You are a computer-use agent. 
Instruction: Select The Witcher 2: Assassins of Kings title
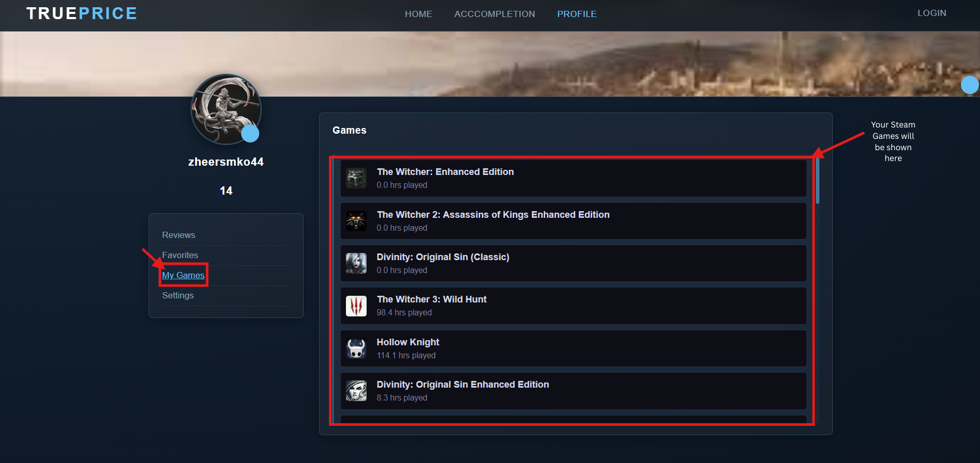493,215
